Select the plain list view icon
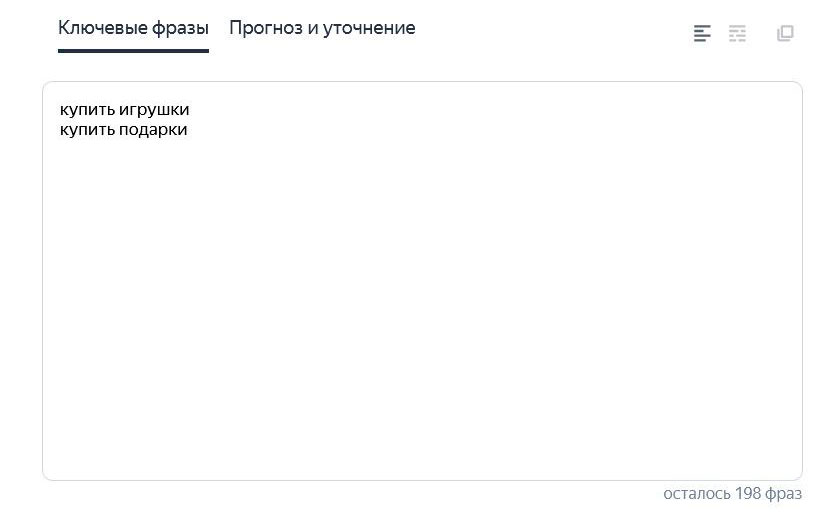 tap(702, 33)
